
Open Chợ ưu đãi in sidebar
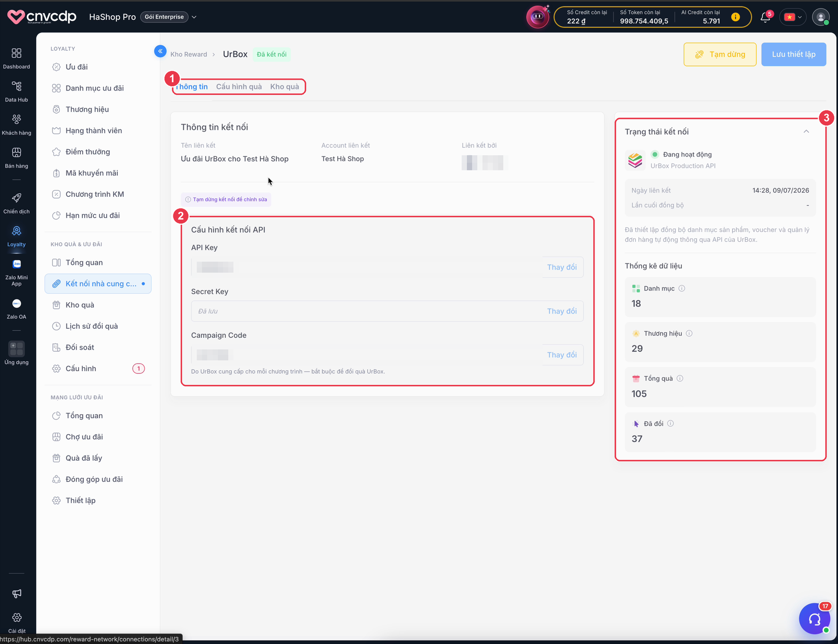pos(98,437)
